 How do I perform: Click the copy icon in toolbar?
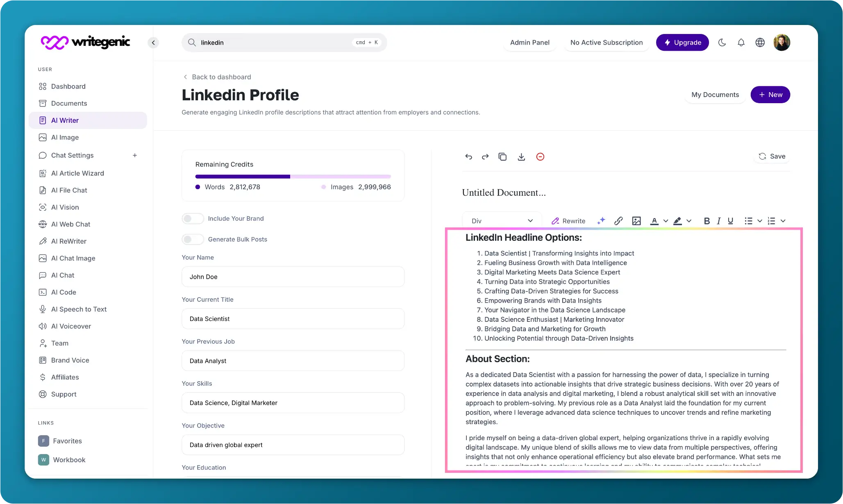pos(502,156)
